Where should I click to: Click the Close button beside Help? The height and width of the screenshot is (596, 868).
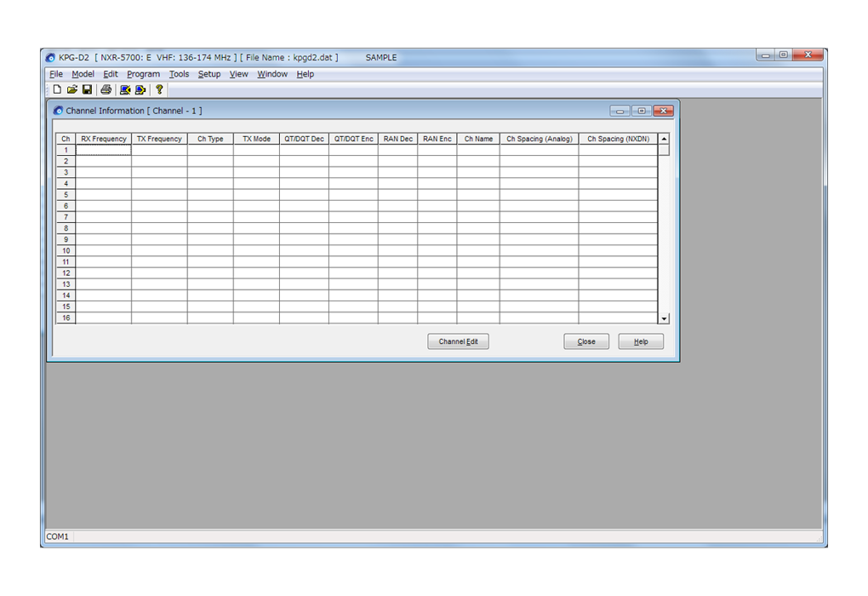coord(586,341)
